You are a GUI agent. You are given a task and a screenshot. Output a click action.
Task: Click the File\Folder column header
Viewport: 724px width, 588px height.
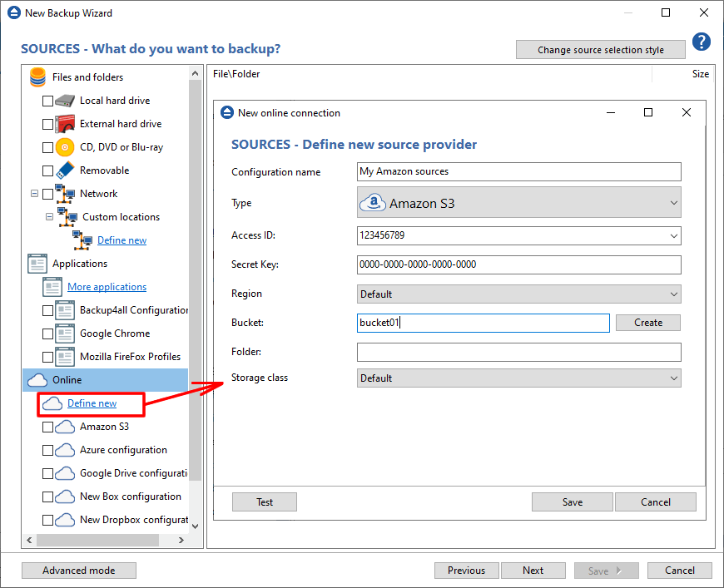click(236, 74)
